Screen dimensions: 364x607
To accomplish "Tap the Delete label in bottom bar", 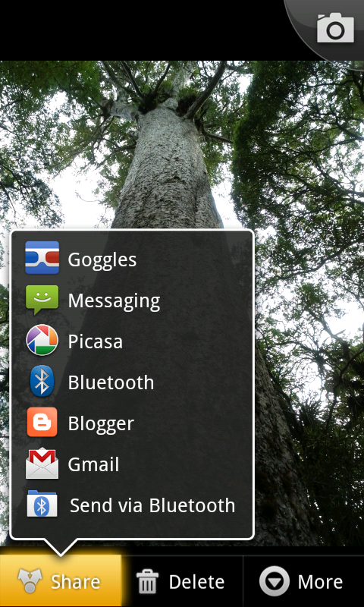I will tap(196, 582).
